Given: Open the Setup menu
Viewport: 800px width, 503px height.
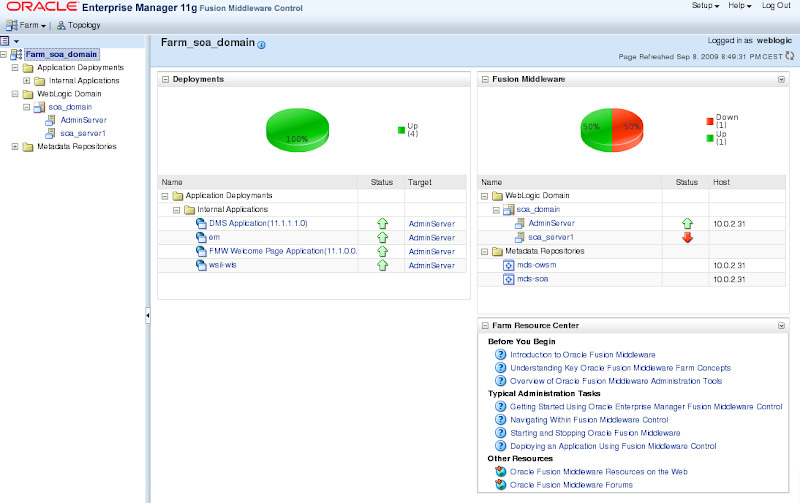Looking at the screenshot, I should point(705,6).
